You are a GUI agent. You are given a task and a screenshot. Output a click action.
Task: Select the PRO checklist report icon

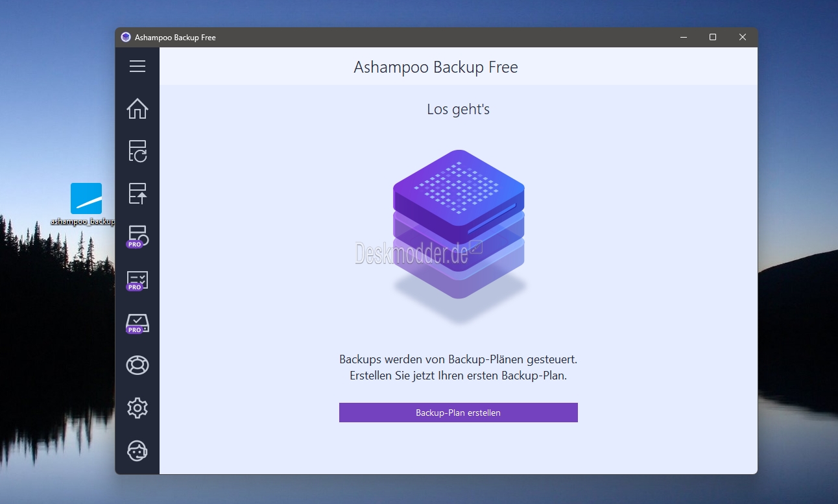138,280
